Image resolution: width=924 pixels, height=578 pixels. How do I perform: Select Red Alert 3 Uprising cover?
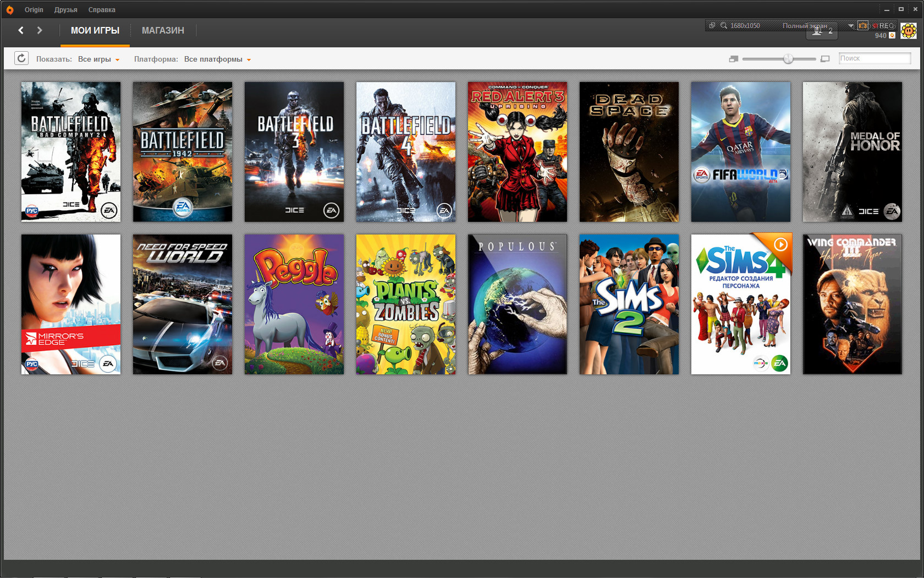[x=518, y=152]
